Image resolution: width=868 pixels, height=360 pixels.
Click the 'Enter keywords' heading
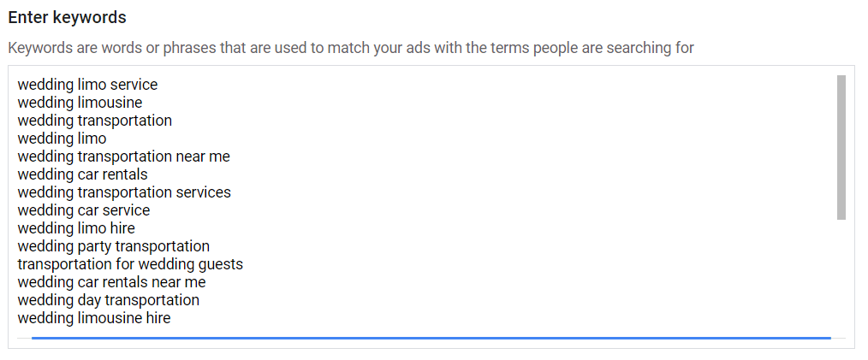67,17
